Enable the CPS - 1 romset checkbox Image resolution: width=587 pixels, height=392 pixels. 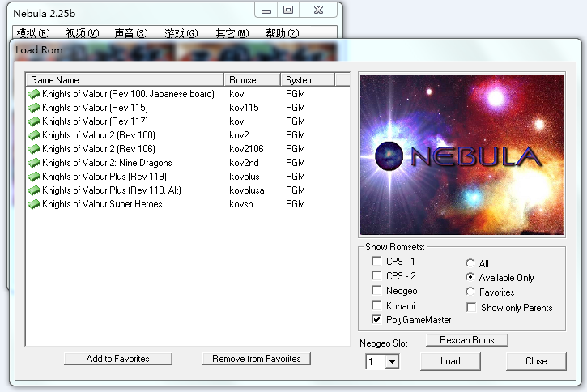[376, 261]
